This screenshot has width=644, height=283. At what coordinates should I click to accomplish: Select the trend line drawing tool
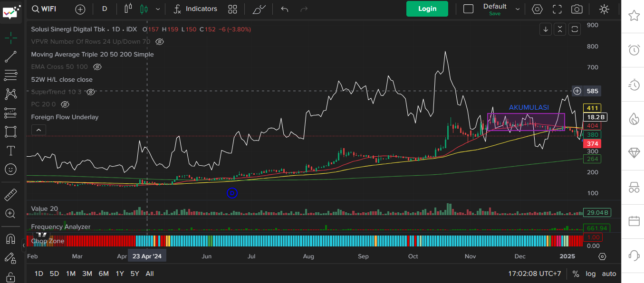coord(10,57)
